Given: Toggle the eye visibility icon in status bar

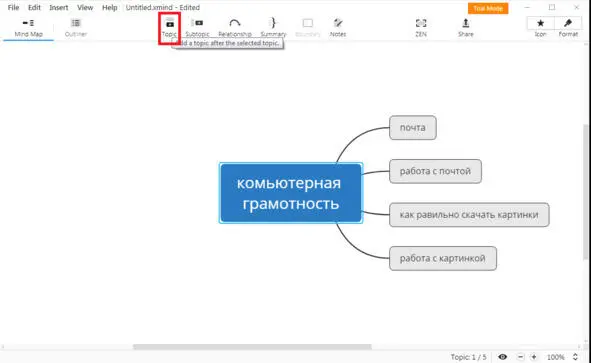Looking at the screenshot, I should pyautogui.click(x=502, y=357).
